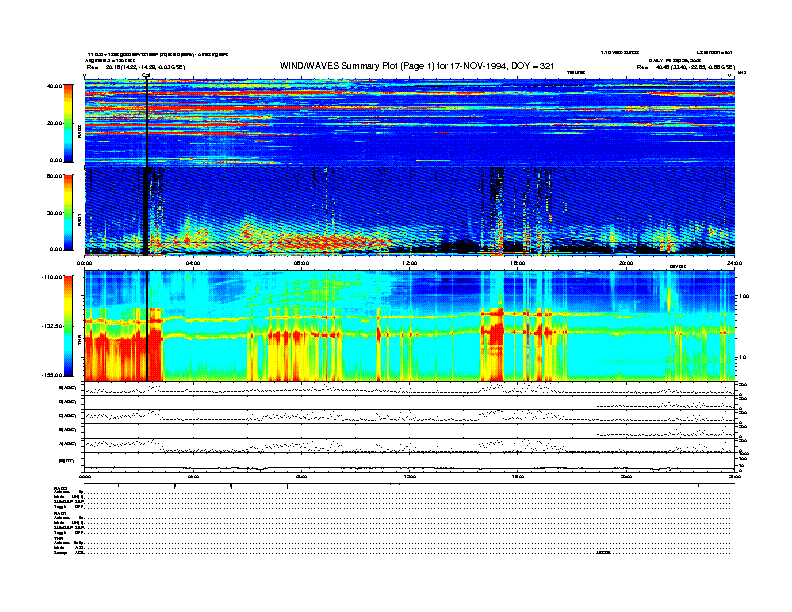Select the 'Cal' marker above the RAD2 panel
The image size is (792, 612).
click(x=146, y=75)
